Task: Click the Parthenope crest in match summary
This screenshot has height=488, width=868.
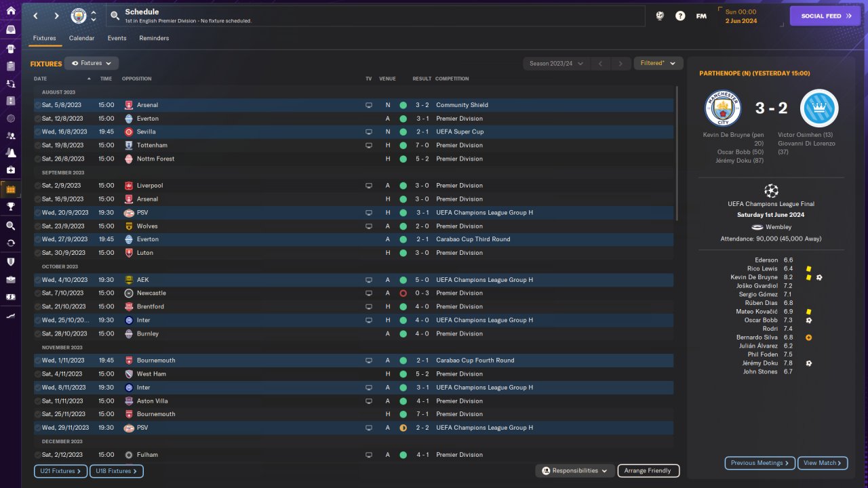Action: click(819, 108)
